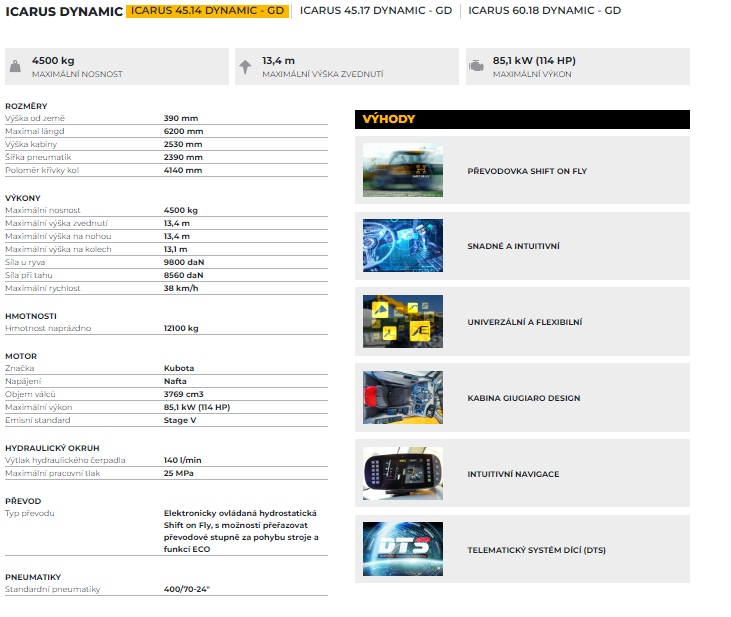
Task: Click the MOTOR section heading
Action: click(x=21, y=356)
